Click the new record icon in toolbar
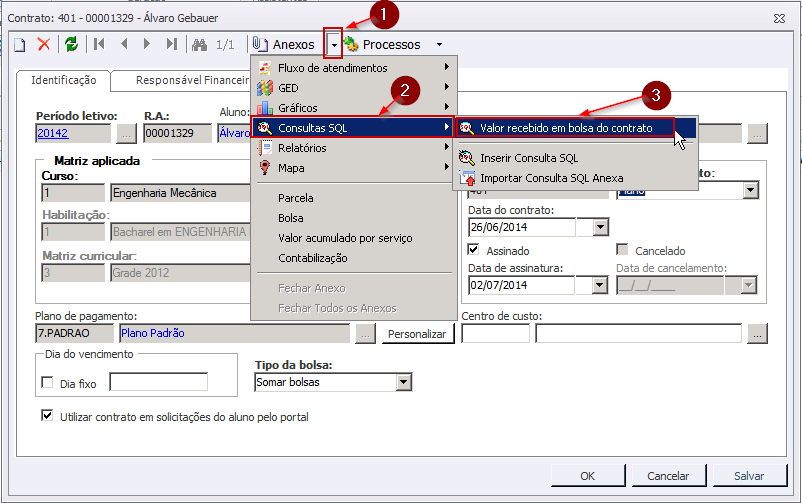802x503 pixels. (19, 44)
